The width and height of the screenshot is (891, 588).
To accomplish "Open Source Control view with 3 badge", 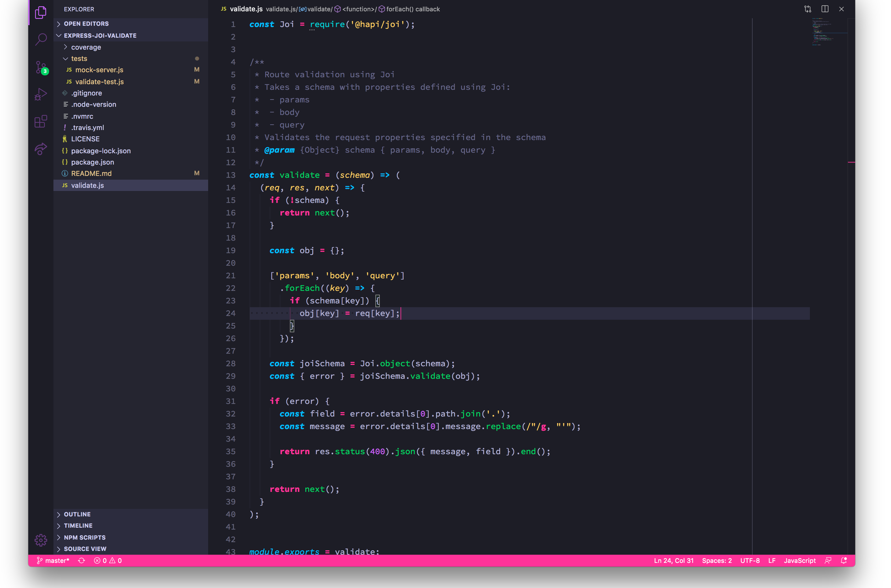I will (x=41, y=68).
